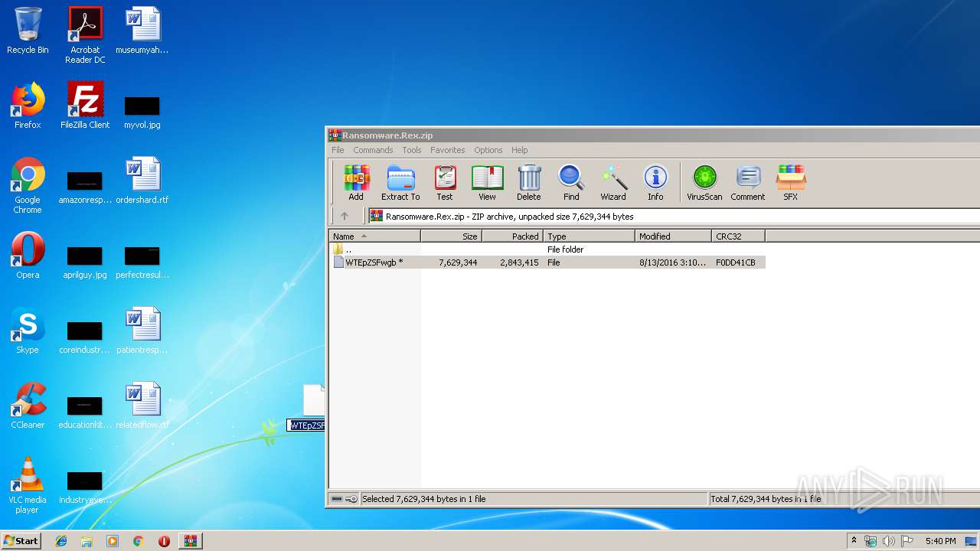Screen dimensions: 980x551
Task: Click the Delete trash icon in toolbar
Action: click(x=529, y=183)
